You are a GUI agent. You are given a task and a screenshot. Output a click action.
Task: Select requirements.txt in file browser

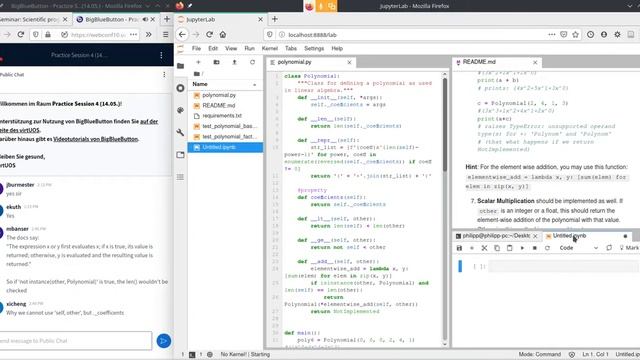(x=225, y=116)
